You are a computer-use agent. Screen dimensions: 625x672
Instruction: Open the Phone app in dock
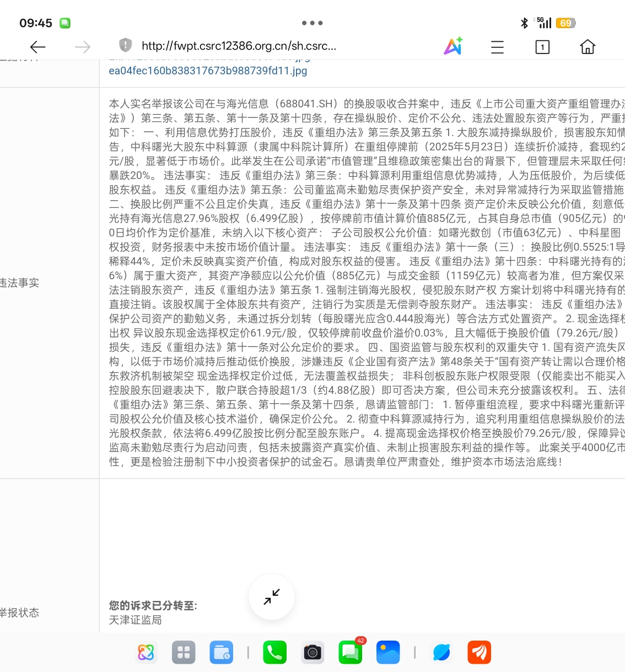274,653
